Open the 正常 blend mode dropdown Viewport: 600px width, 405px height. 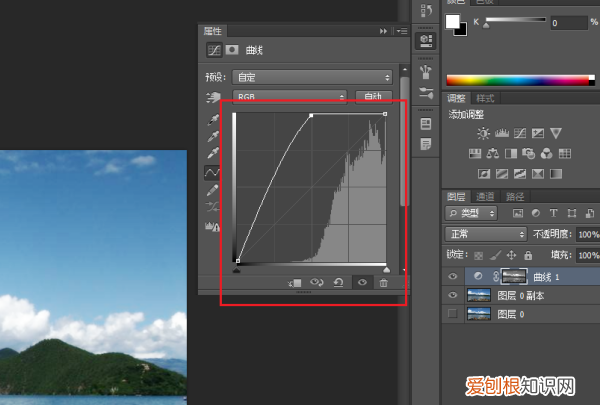(493, 234)
